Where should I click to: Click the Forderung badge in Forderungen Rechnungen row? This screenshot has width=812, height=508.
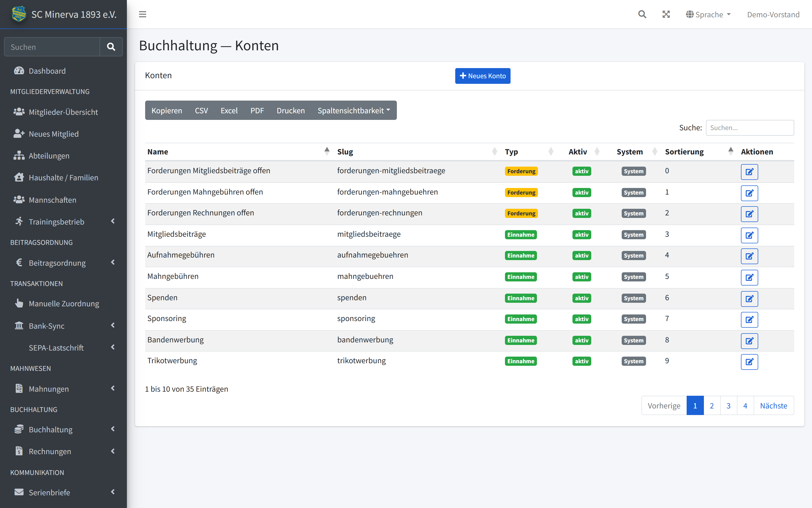click(x=521, y=213)
